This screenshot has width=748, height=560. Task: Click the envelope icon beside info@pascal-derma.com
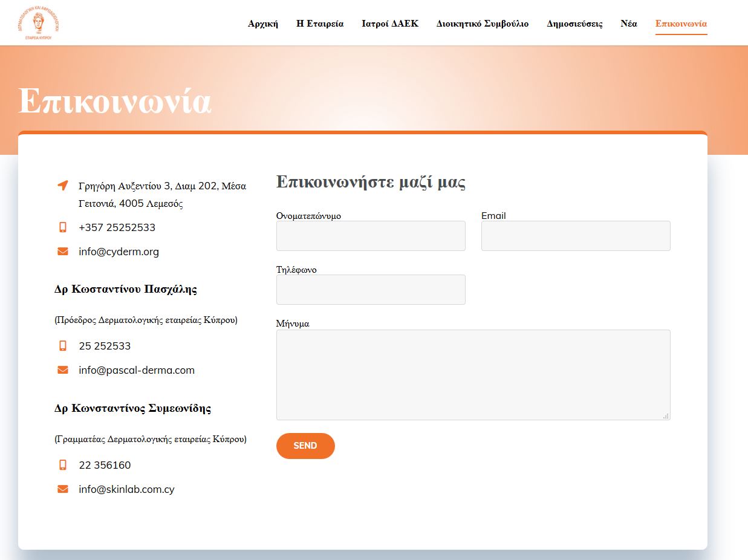62,370
